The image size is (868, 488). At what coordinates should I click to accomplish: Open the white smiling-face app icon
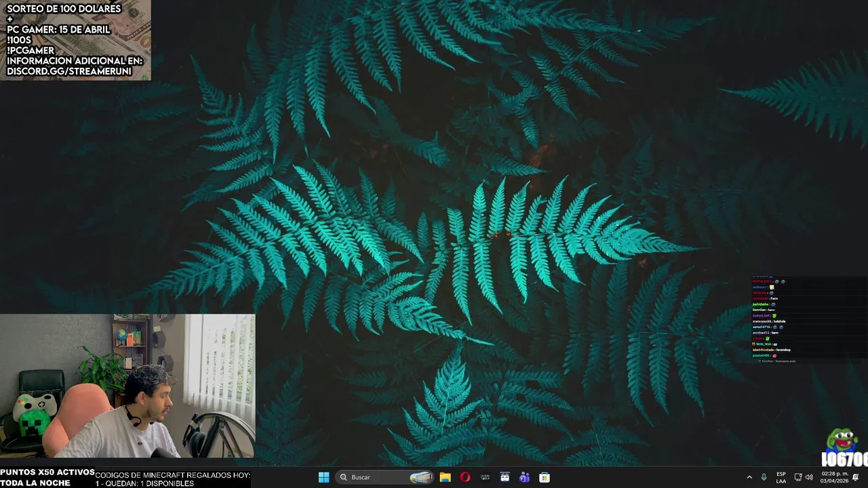coord(505,477)
